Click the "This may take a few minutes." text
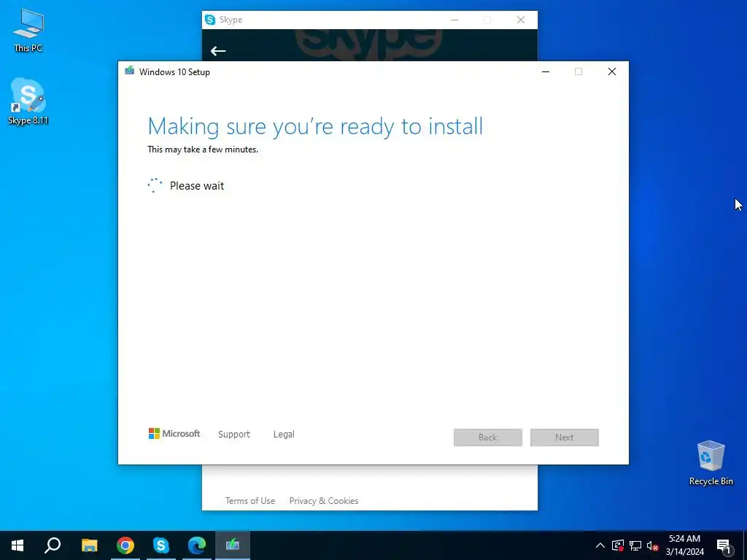 tap(203, 149)
